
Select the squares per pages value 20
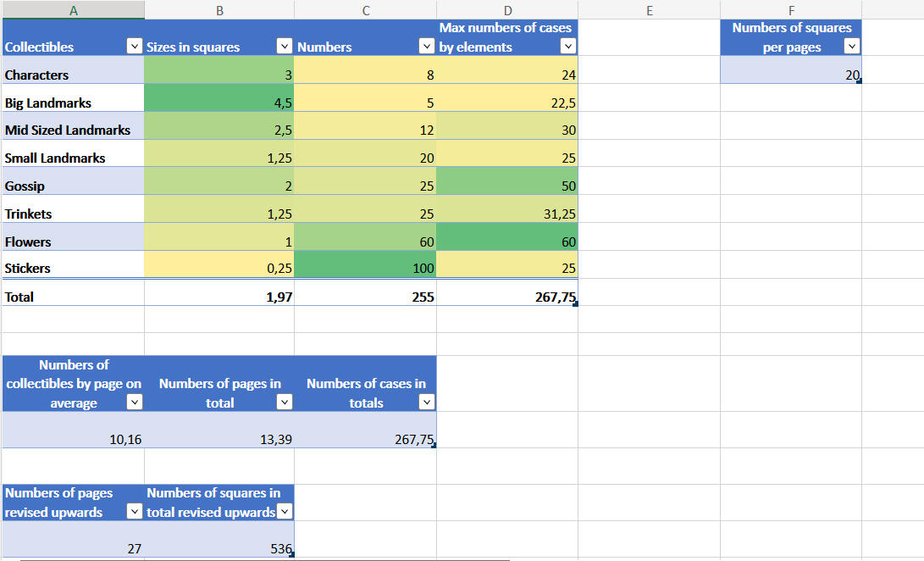tap(790, 75)
